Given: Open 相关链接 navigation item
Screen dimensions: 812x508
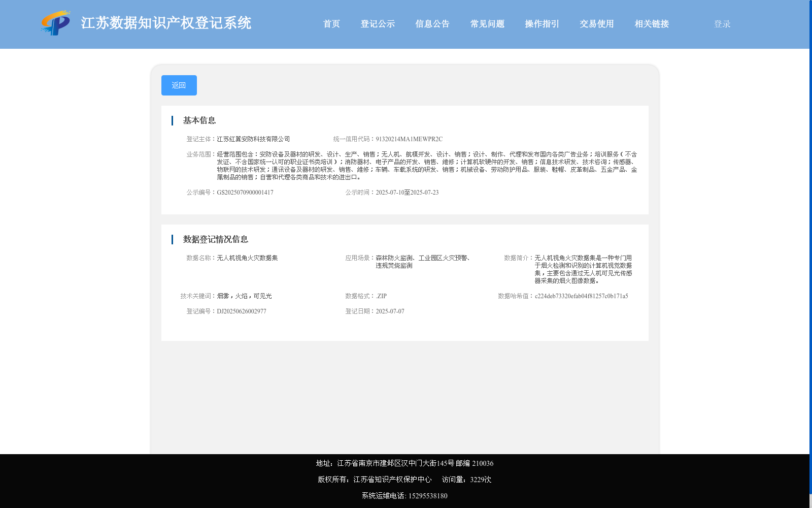Looking at the screenshot, I should (x=652, y=24).
